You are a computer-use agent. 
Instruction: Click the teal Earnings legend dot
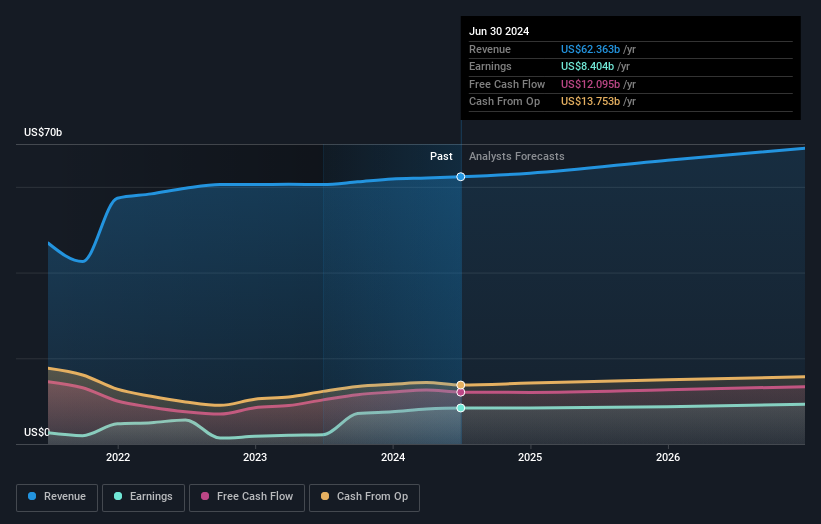[x=118, y=496]
